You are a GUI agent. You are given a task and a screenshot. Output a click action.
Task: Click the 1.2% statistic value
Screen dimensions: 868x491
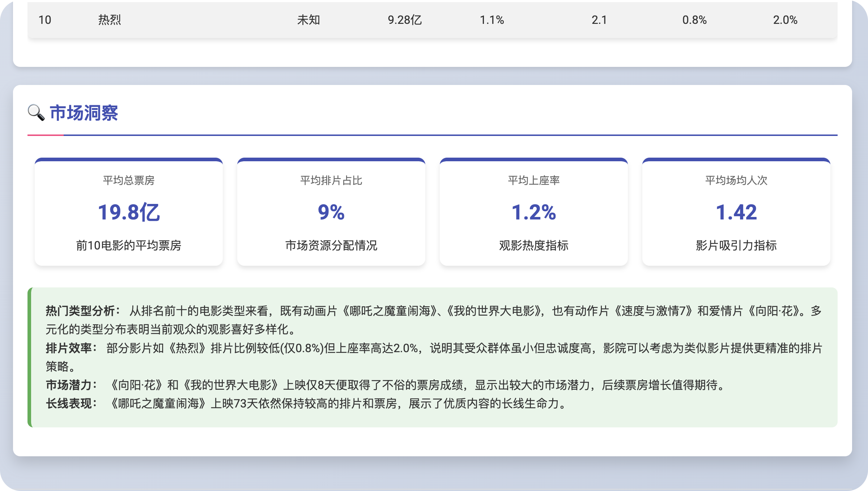click(x=533, y=212)
